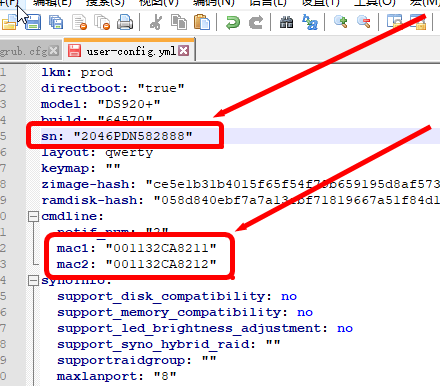Click the Paste clipboard icon
This screenshot has width=440, height=386.
click(202, 22)
